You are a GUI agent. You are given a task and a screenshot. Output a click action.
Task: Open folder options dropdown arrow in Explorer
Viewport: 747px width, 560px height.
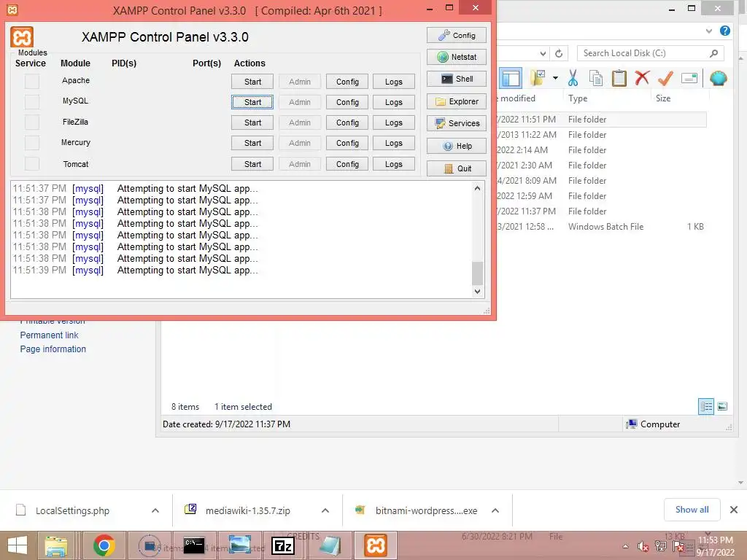coord(555,77)
